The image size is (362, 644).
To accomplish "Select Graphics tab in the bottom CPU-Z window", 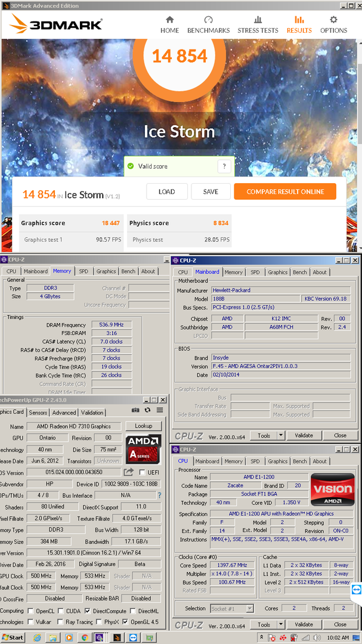I will (x=278, y=461).
